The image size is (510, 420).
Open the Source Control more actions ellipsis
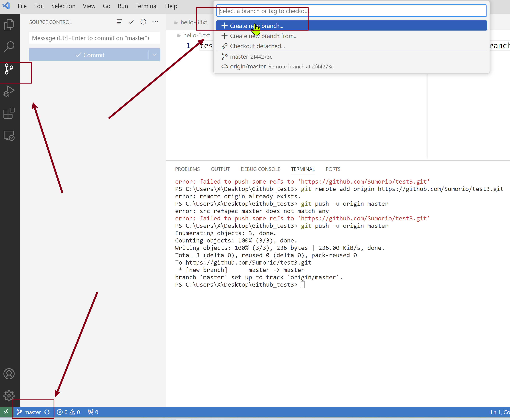point(155,22)
